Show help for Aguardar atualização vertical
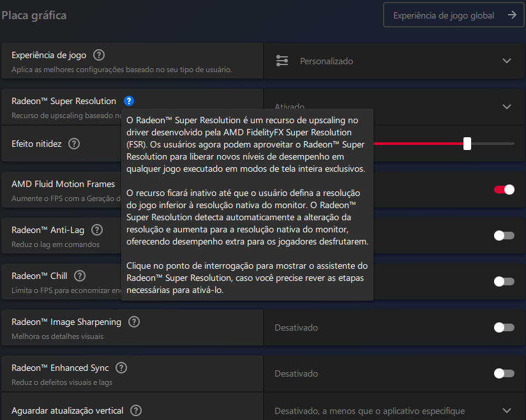 136,410
